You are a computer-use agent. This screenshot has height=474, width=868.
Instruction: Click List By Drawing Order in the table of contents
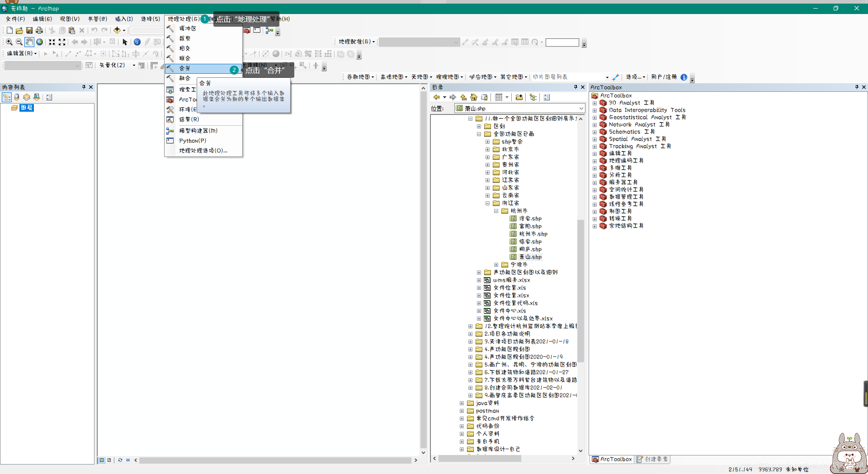pos(7,97)
